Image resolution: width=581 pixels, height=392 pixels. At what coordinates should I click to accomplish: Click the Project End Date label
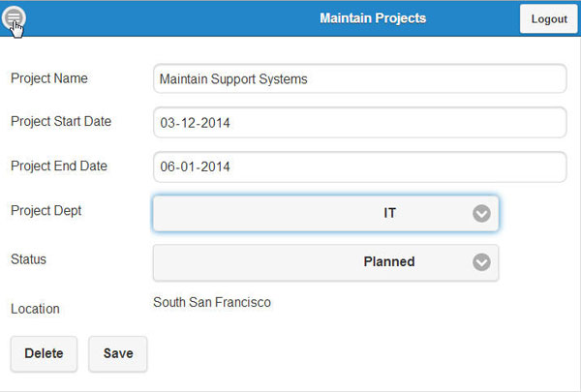[x=59, y=166]
